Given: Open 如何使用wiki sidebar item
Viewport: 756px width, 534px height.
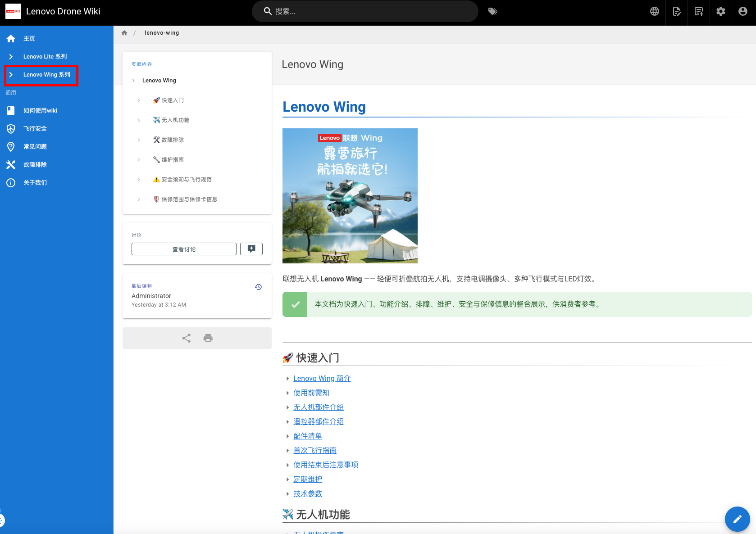Looking at the screenshot, I should [x=57, y=111].
